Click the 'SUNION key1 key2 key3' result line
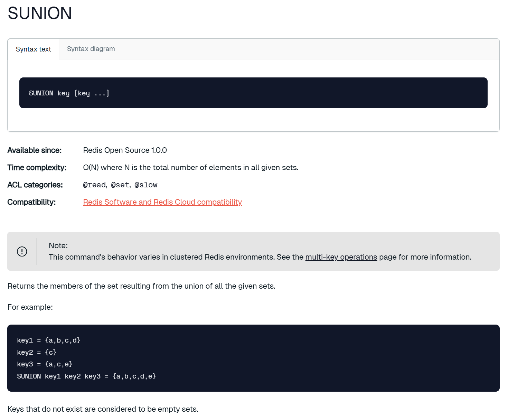 tap(86, 376)
